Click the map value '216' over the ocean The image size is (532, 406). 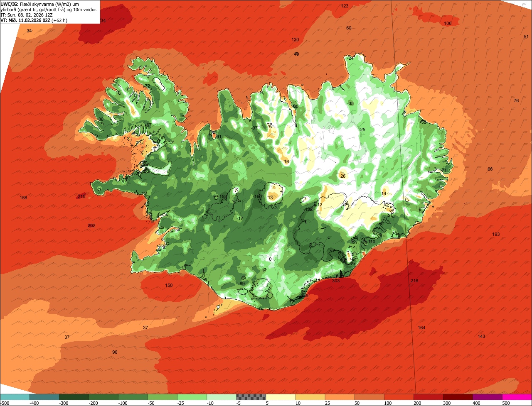click(414, 281)
